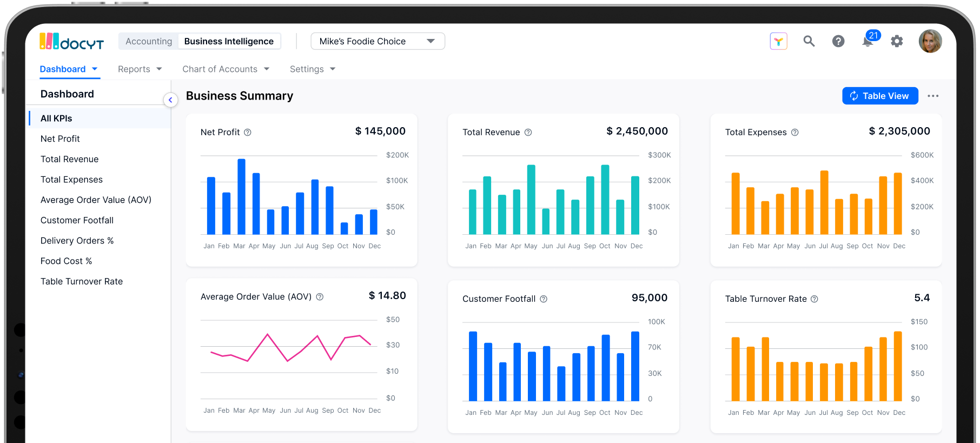Click the 5.4 Table Turnover value
Viewport: 980px width, 443px height.
coord(922,298)
